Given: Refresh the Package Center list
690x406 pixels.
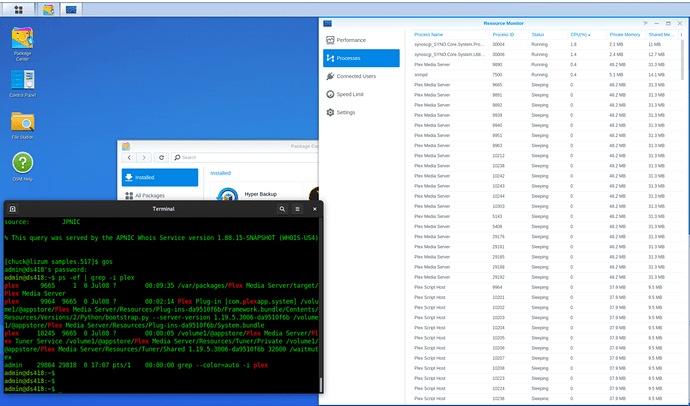Looking at the screenshot, I should [161, 157].
